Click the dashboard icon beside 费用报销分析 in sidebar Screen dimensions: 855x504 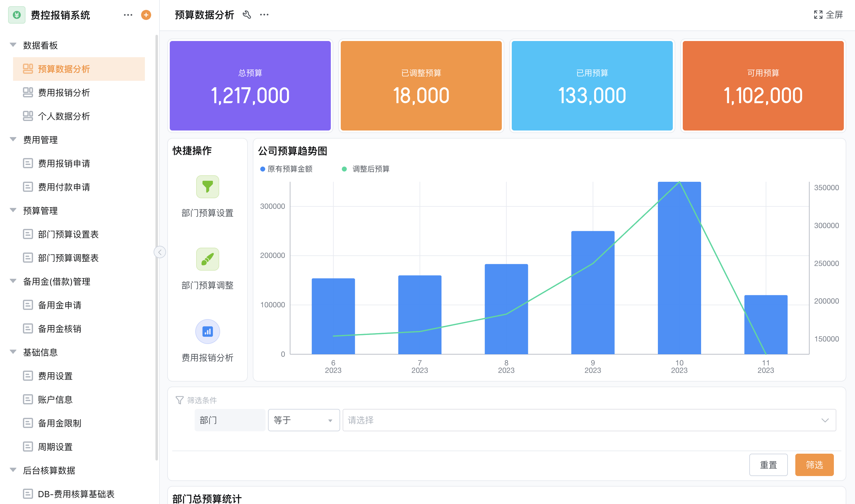coord(28,92)
